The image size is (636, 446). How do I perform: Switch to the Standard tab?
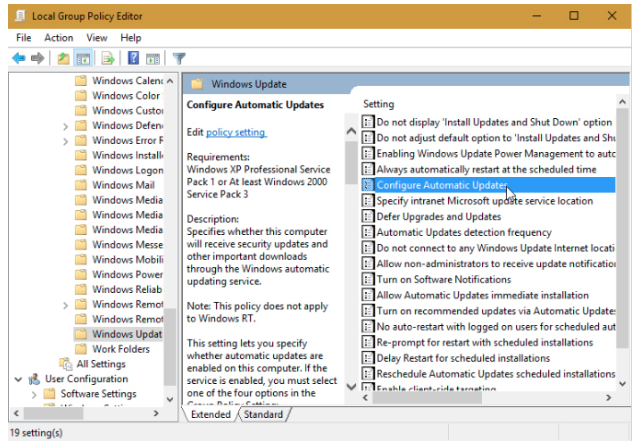click(263, 414)
